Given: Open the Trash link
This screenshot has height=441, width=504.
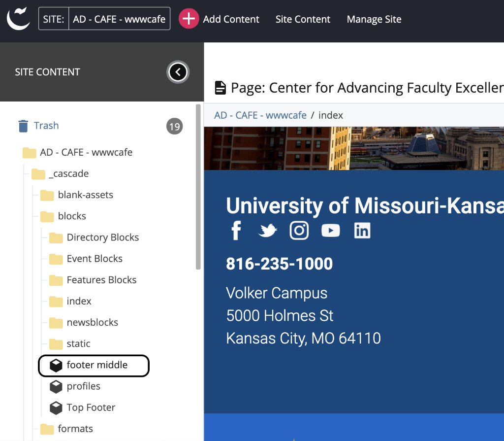Looking at the screenshot, I should (46, 126).
